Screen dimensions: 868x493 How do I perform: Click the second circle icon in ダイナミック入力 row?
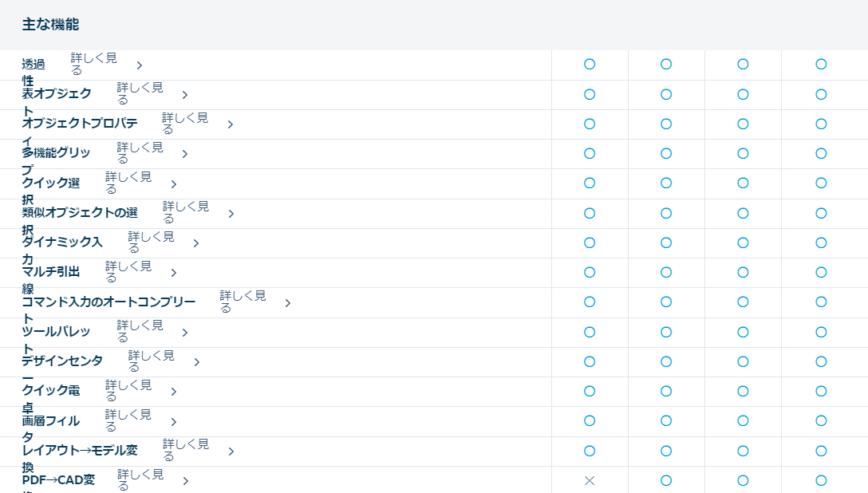(666, 243)
